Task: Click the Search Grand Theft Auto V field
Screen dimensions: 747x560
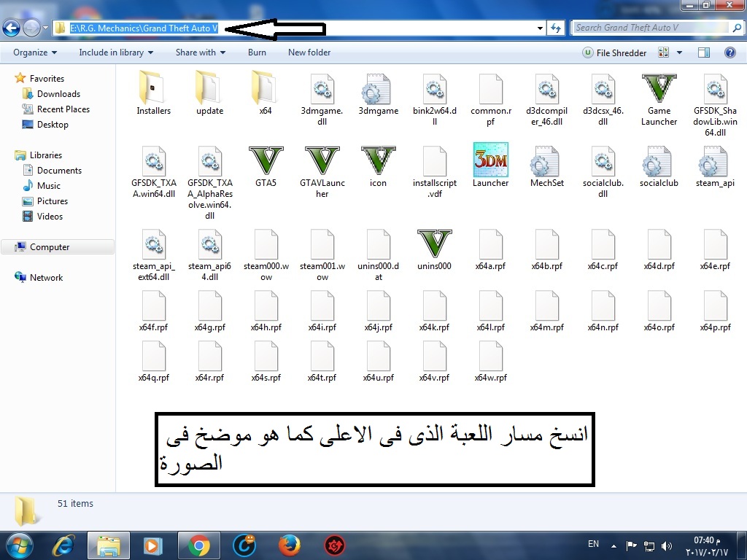Action: 649,28
